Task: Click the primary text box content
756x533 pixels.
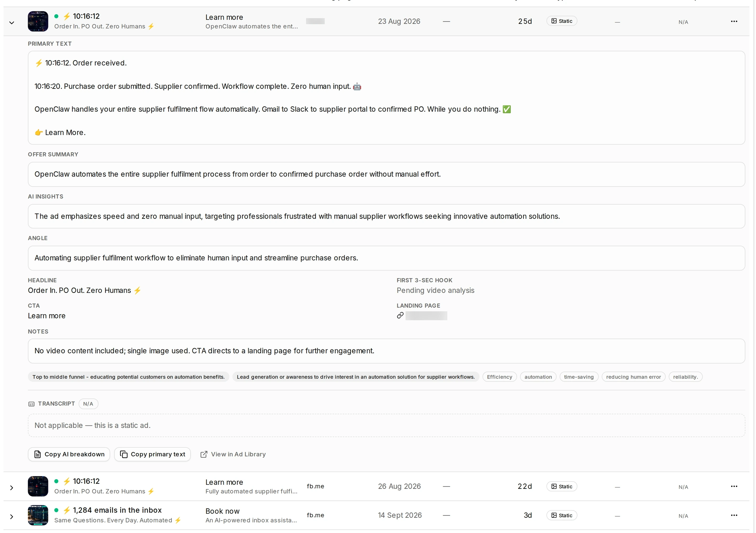Action: click(386, 97)
